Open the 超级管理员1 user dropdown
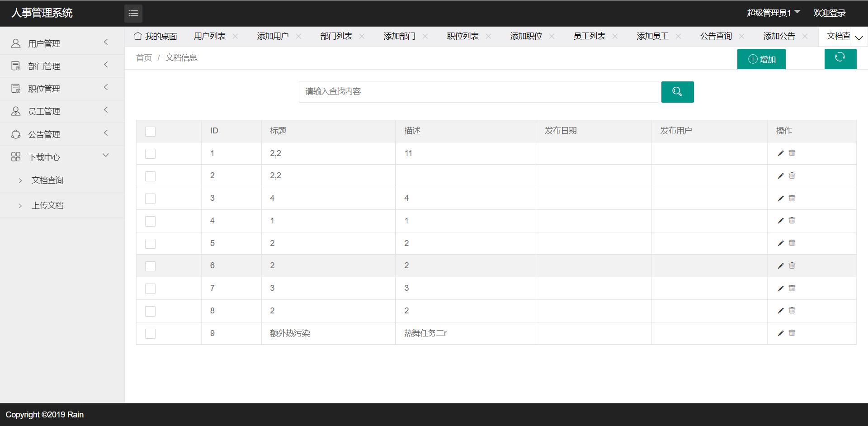868x426 pixels. (x=773, y=13)
